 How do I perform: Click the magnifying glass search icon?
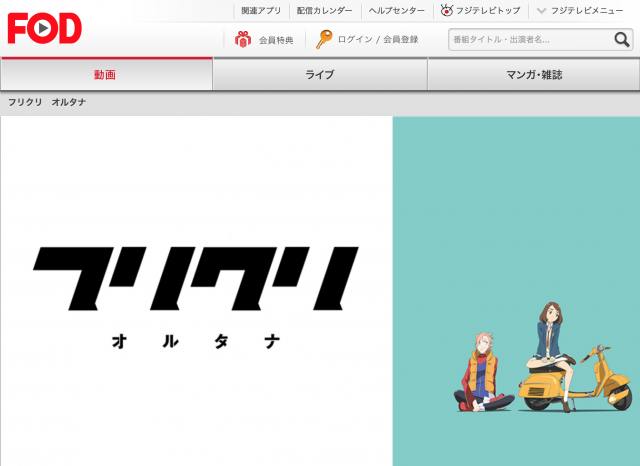click(621, 40)
